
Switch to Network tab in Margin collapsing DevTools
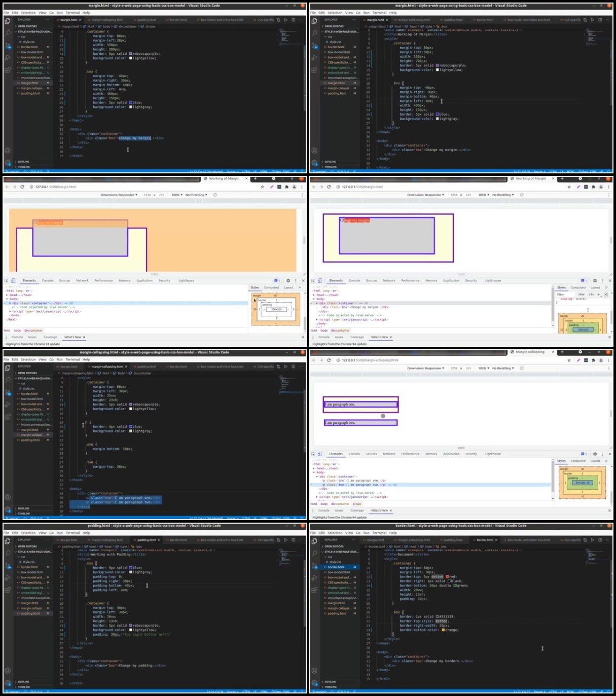[x=389, y=454]
